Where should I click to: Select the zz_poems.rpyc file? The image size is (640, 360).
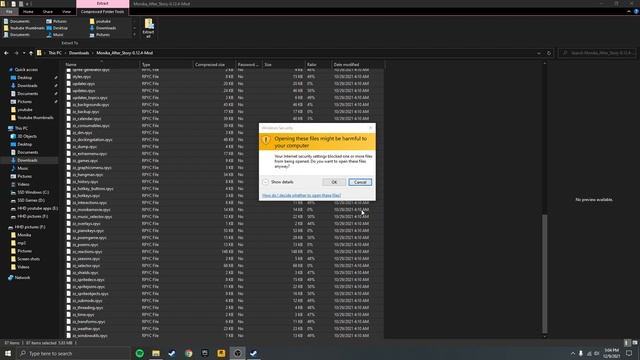tap(85, 245)
